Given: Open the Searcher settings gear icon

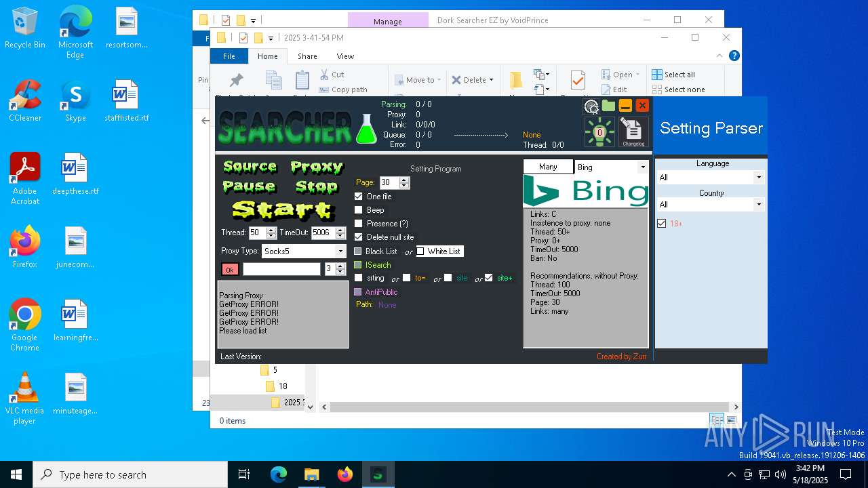Looking at the screenshot, I should click(x=591, y=106).
